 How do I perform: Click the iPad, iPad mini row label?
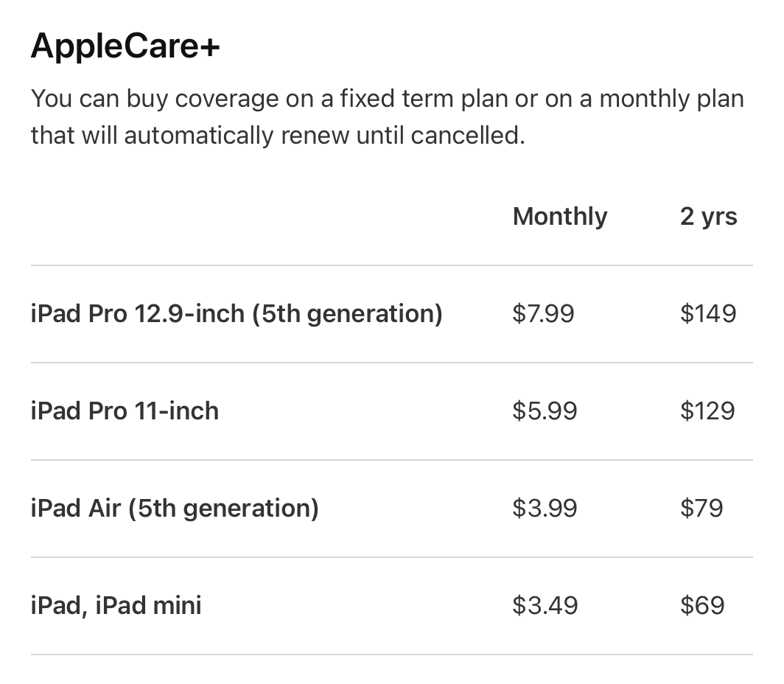click(116, 605)
